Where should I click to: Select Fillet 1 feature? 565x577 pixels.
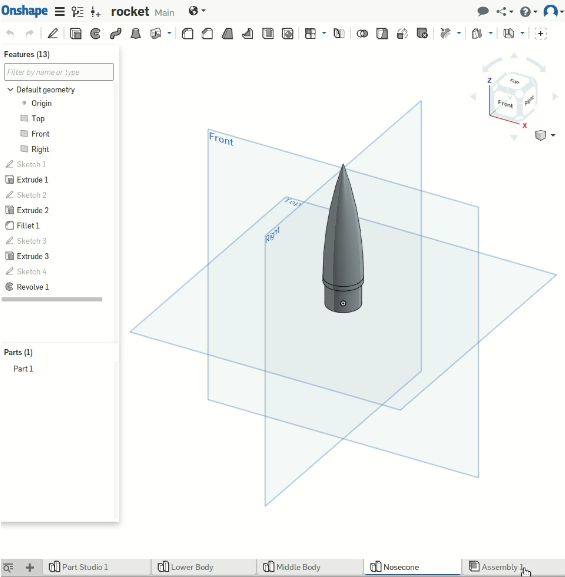[28, 226]
